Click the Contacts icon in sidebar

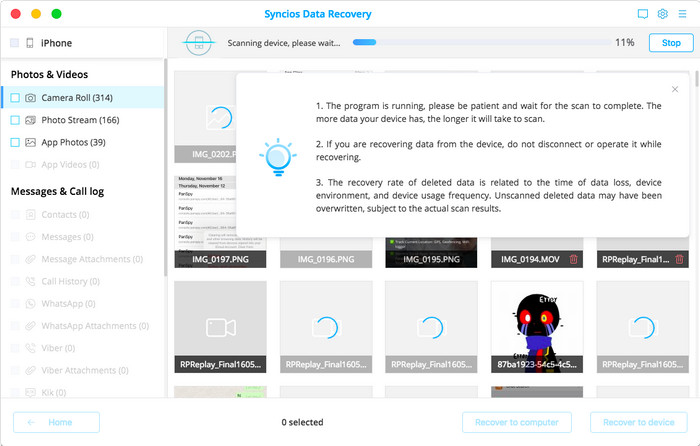coord(30,215)
